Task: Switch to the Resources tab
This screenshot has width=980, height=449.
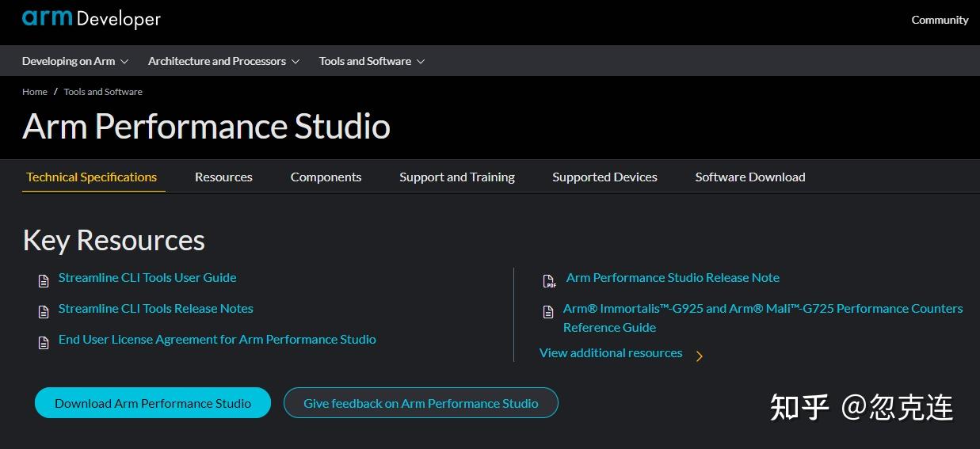Action: tap(223, 177)
